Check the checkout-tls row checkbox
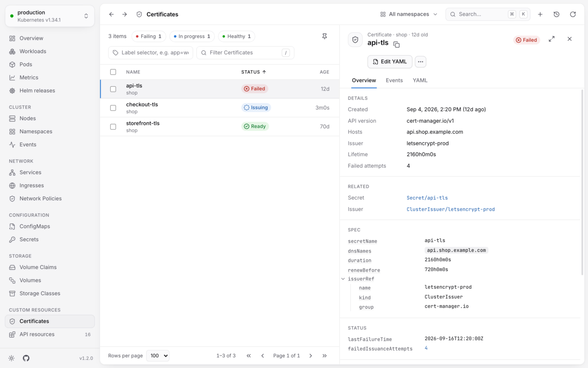The width and height of the screenshot is (588, 368). pyautogui.click(x=113, y=108)
